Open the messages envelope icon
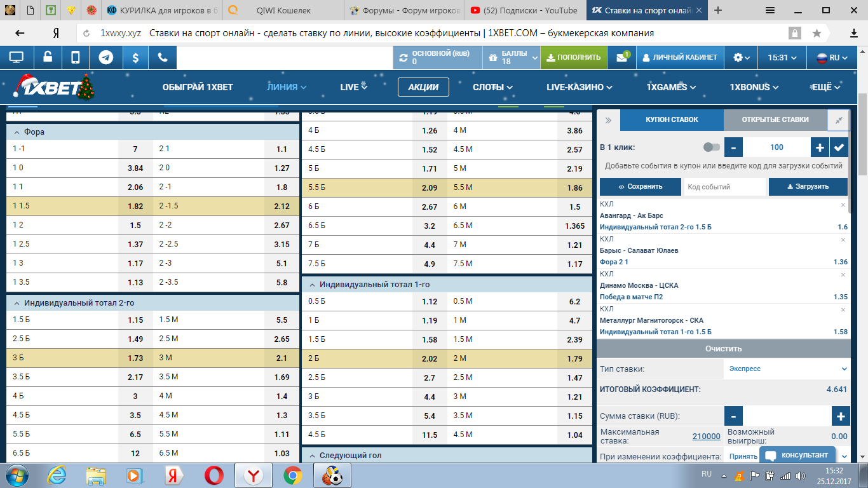868x488 pixels. click(621, 57)
